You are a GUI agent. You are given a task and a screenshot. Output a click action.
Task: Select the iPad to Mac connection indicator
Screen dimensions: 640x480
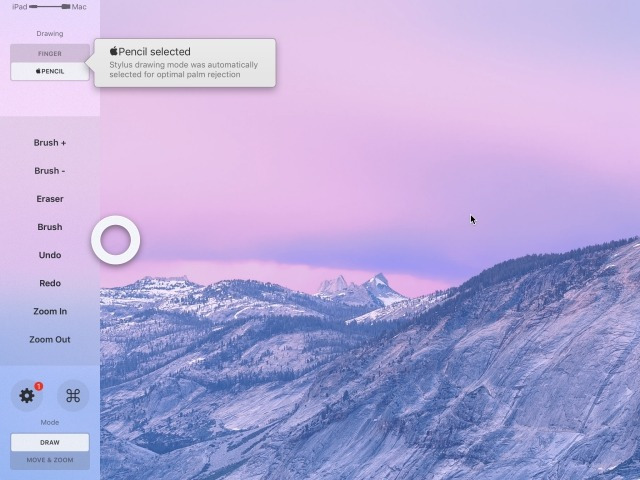click(49, 7)
